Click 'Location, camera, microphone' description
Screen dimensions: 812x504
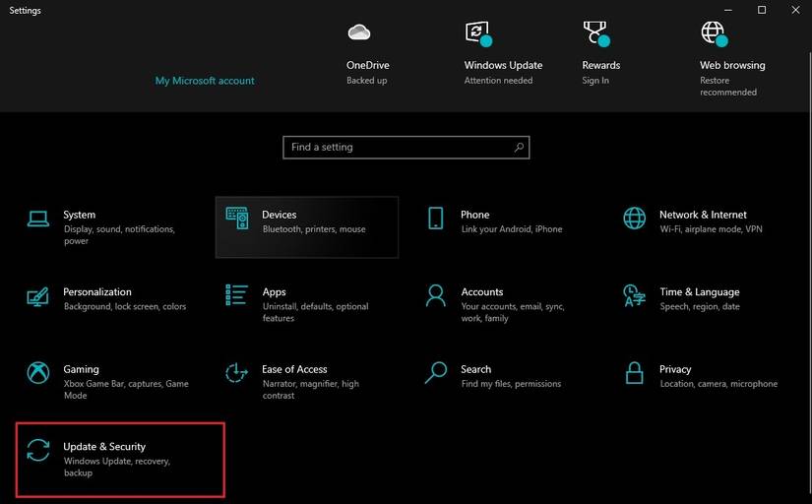[718, 383]
